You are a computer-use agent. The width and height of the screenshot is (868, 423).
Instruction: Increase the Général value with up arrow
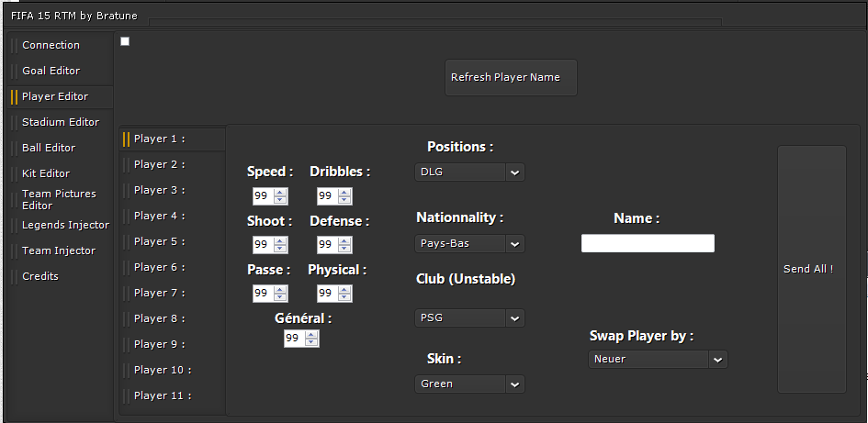pos(312,335)
